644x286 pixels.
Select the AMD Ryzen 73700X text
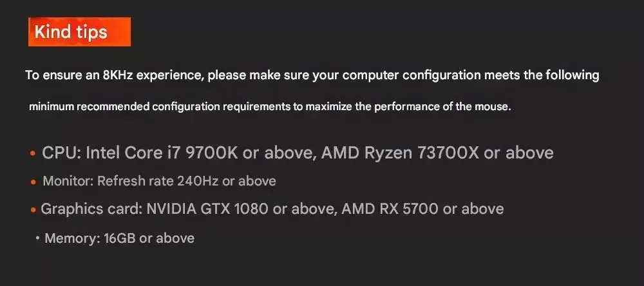(x=401, y=153)
